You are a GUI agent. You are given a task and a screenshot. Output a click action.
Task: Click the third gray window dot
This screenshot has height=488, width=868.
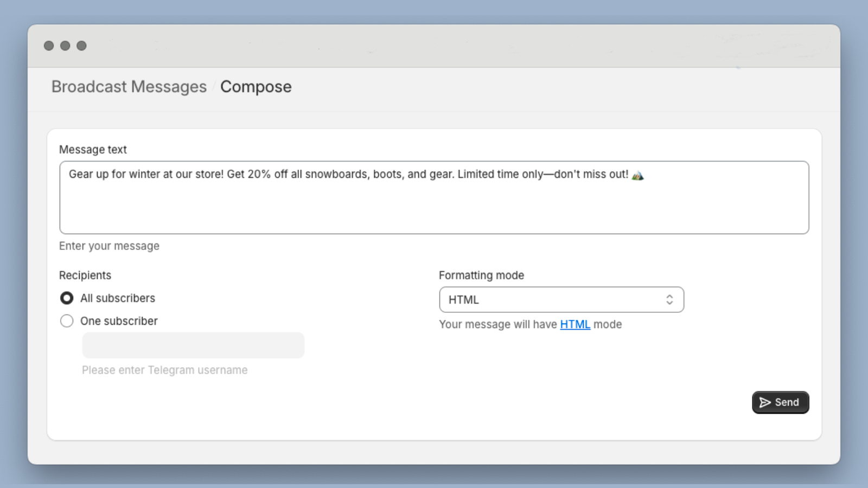point(81,46)
